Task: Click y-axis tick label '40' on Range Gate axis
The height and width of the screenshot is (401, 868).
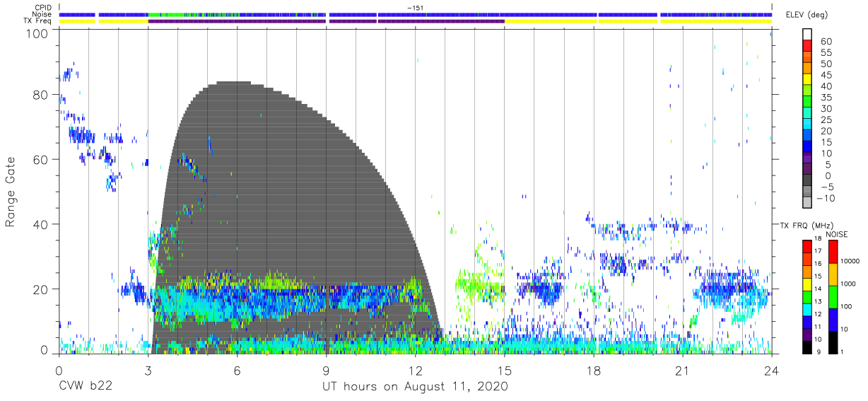Action: [x=42, y=223]
